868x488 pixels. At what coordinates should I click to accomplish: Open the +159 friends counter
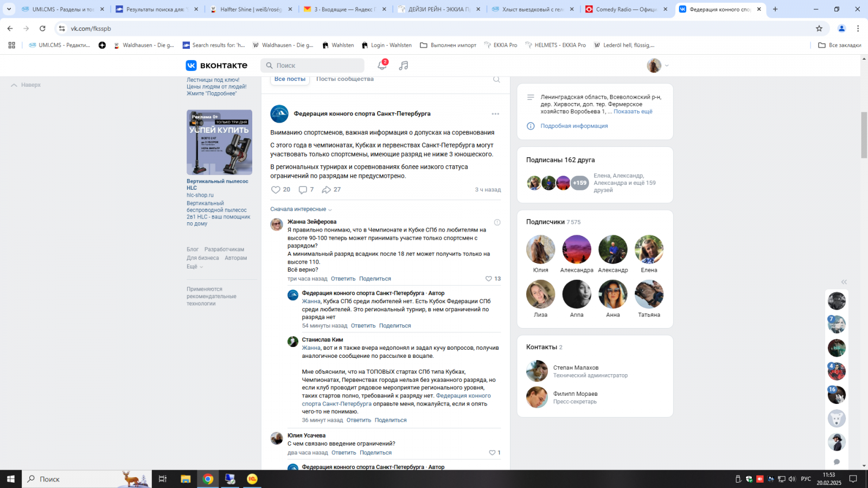pyautogui.click(x=579, y=183)
